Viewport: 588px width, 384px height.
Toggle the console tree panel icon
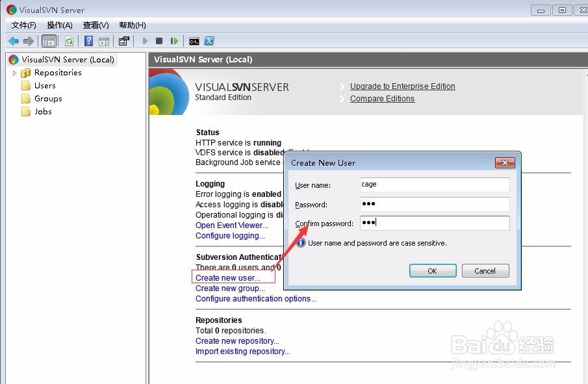(49, 40)
